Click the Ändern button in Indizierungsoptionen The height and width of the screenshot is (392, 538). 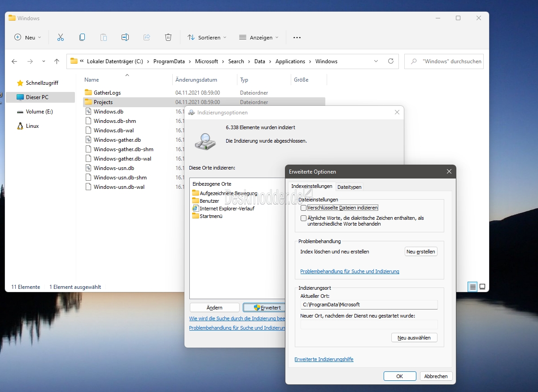[214, 308]
